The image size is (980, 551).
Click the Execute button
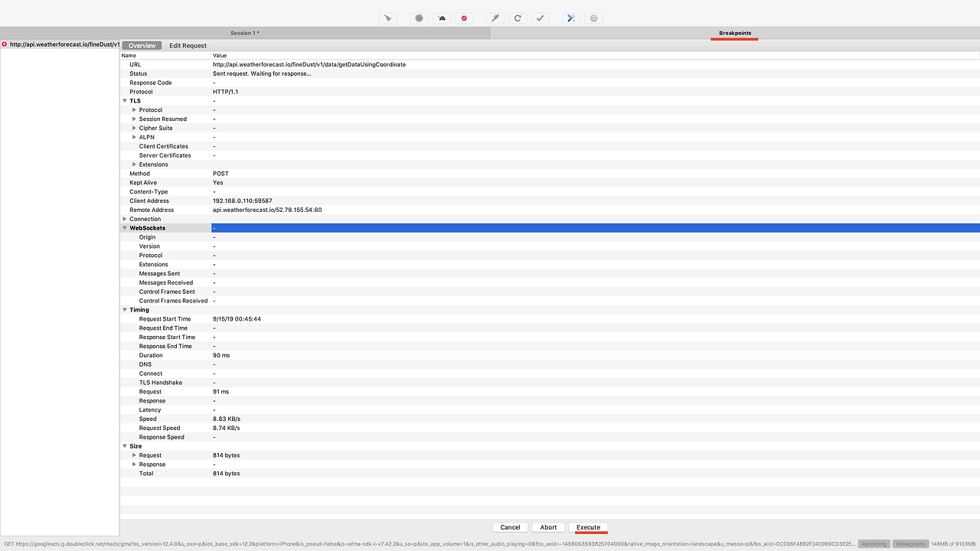pos(588,527)
